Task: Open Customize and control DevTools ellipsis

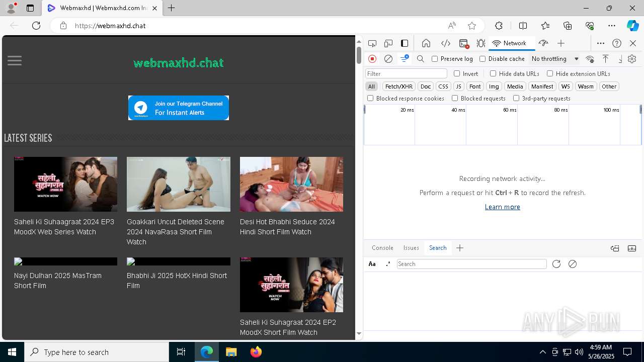Action: (601, 43)
